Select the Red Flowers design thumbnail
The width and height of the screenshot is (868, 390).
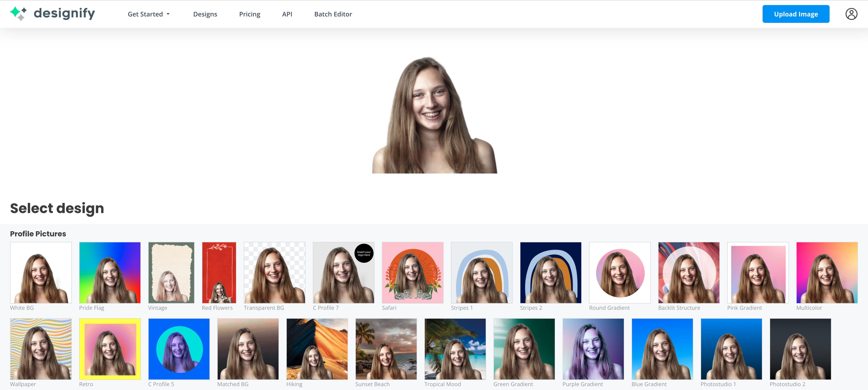pyautogui.click(x=219, y=272)
